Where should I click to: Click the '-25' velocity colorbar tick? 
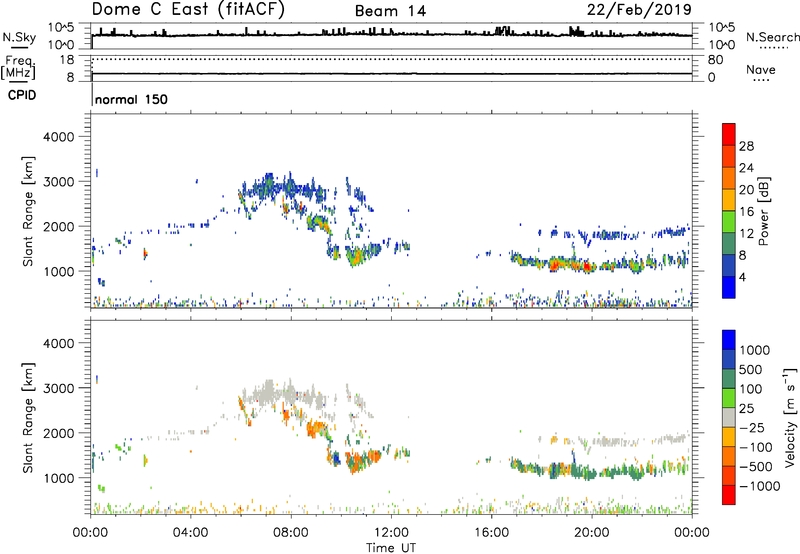coord(752,427)
